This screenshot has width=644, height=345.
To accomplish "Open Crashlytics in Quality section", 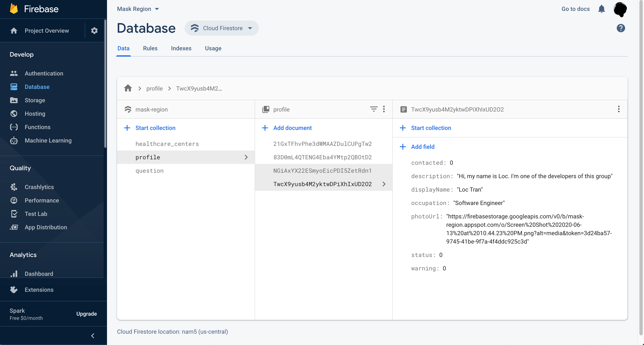I will click(x=39, y=187).
